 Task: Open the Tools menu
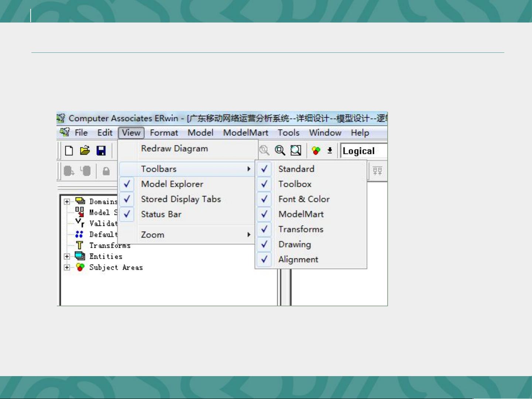[x=289, y=133]
